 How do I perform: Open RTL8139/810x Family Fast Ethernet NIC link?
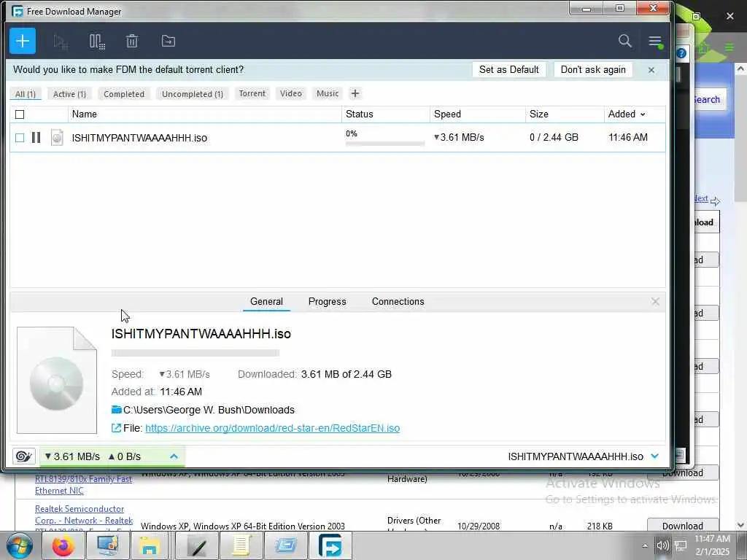pyautogui.click(x=83, y=485)
